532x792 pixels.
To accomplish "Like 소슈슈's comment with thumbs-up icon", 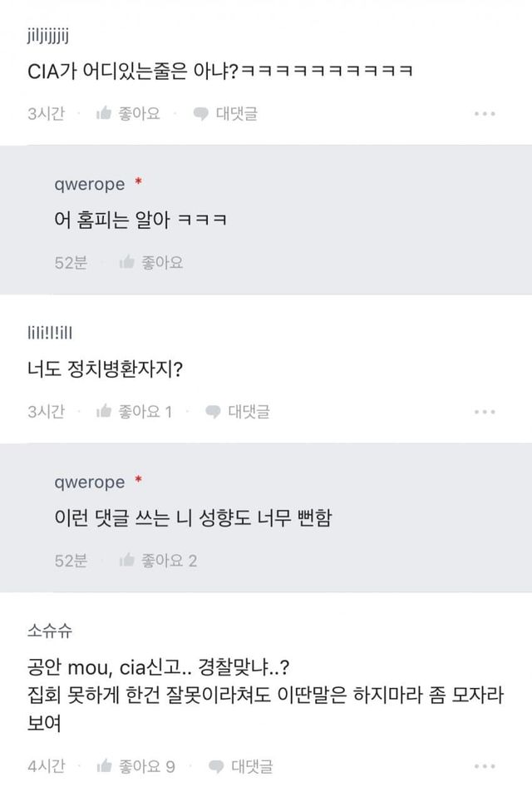I will coord(104,766).
